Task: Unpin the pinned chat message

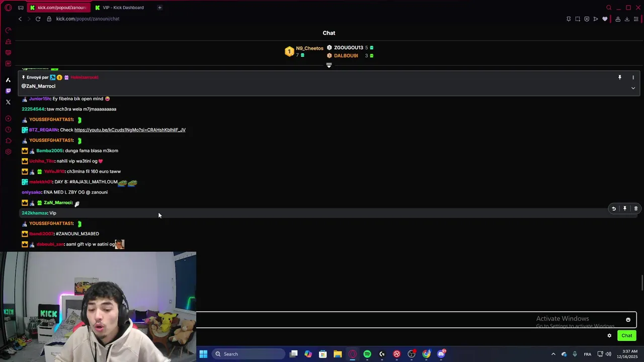Action: [x=620, y=77]
